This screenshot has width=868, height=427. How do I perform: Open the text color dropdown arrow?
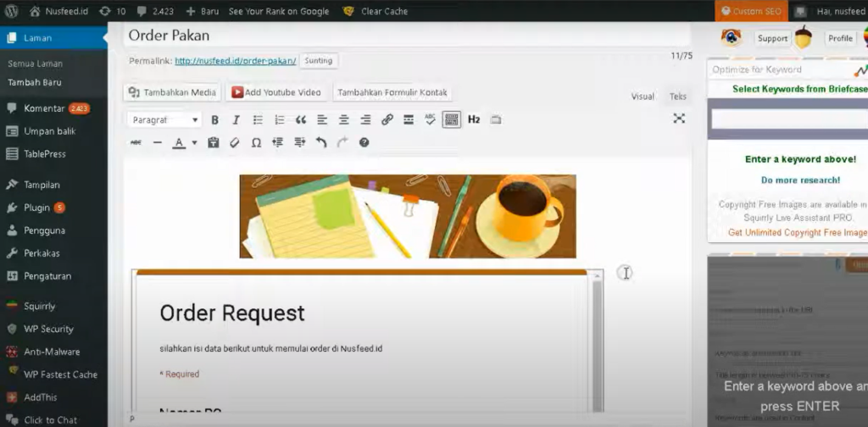pyautogui.click(x=194, y=142)
